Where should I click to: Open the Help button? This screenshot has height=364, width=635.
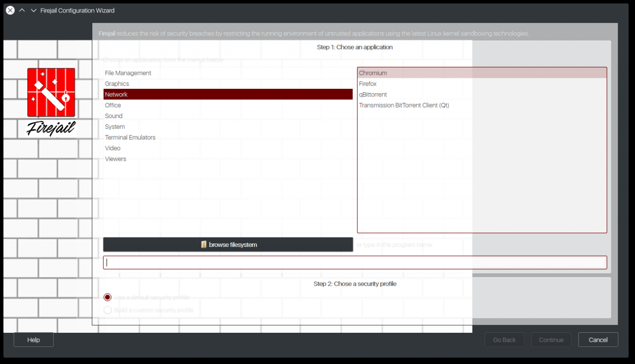(33, 340)
